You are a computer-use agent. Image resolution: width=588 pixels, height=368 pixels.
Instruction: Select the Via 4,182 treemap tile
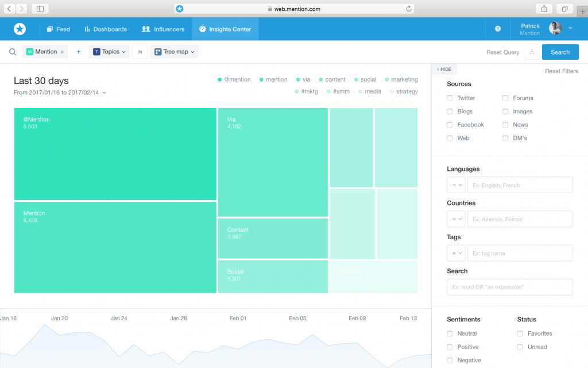pos(273,162)
